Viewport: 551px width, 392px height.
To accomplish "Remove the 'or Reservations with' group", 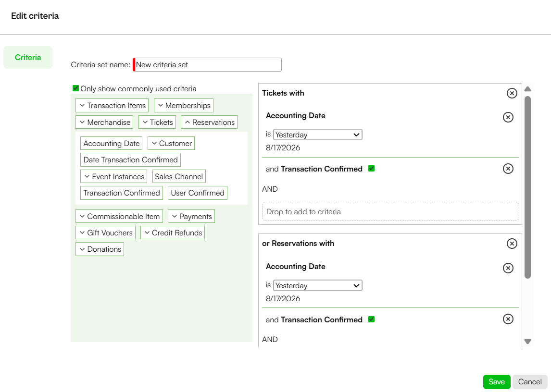I will [x=512, y=244].
